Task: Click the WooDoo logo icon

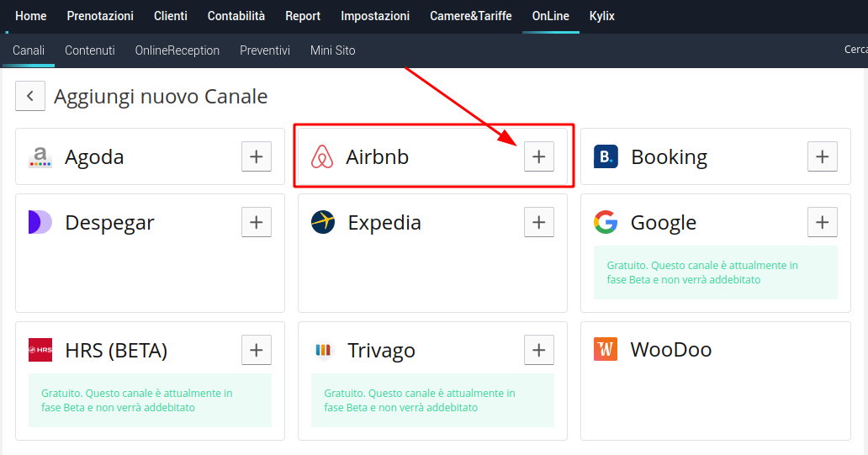Action: (x=606, y=349)
